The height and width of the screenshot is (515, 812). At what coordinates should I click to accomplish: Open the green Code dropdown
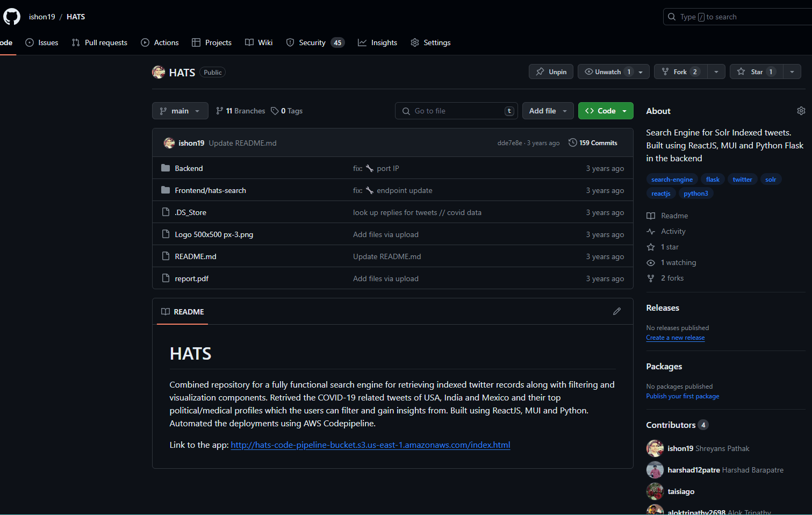pyautogui.click(x=606, y=111)
